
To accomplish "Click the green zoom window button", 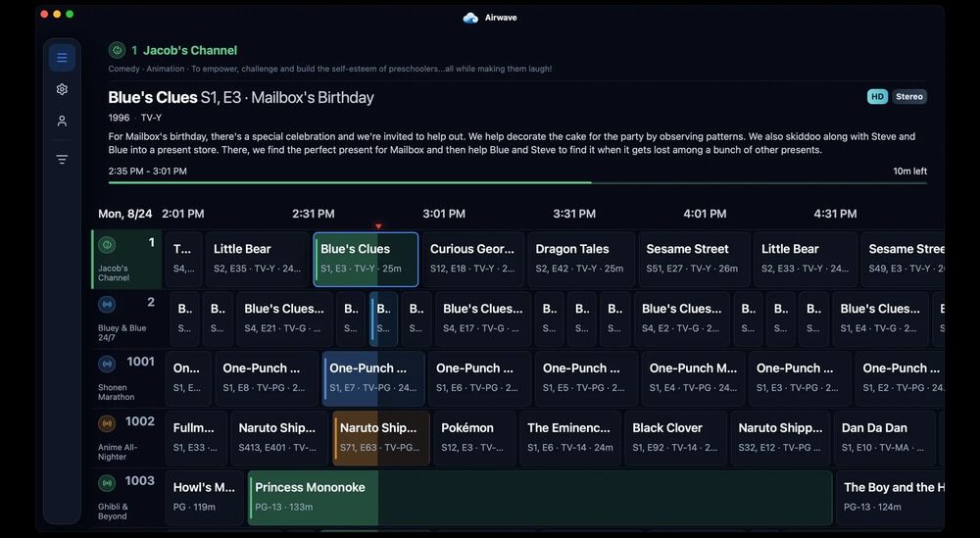I will [70, 14].
